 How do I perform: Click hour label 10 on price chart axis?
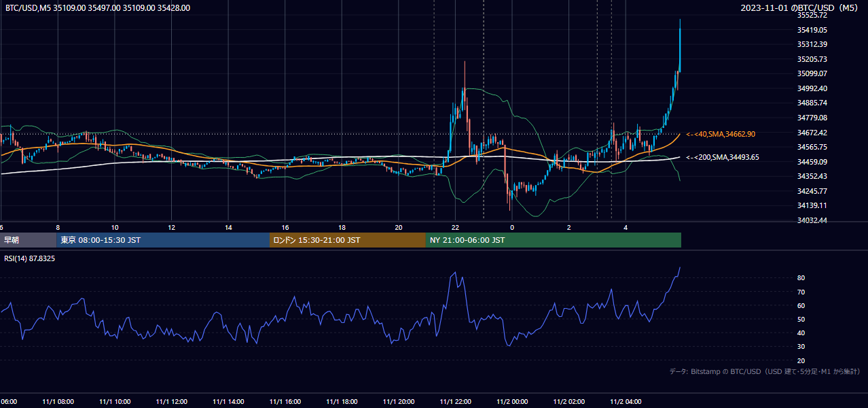(x=115, y=227)
